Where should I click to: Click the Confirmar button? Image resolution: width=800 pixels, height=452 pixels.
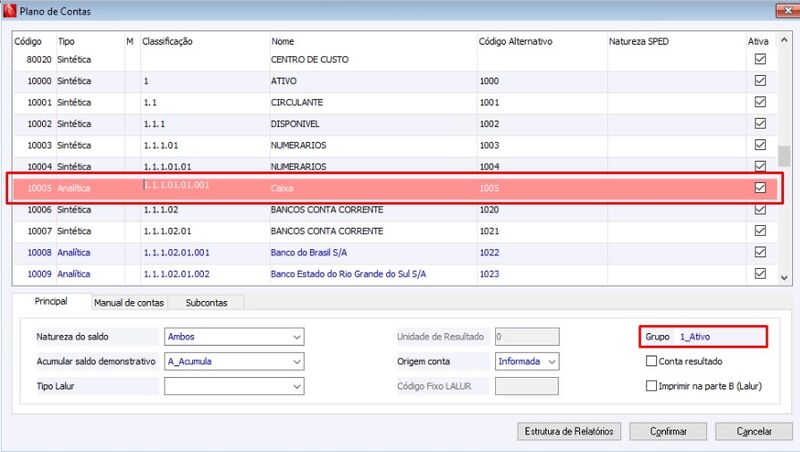(668, 432)
